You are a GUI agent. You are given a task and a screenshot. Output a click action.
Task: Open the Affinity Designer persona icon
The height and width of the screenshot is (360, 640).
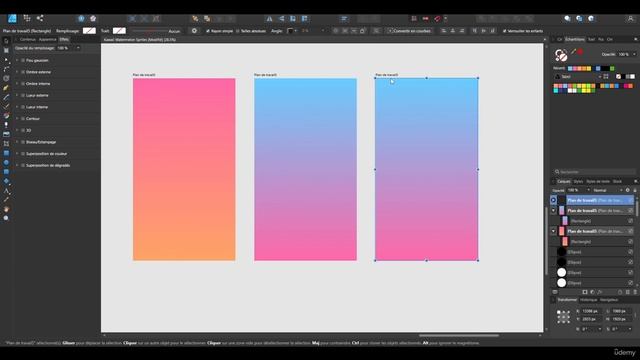pos(12,18)
